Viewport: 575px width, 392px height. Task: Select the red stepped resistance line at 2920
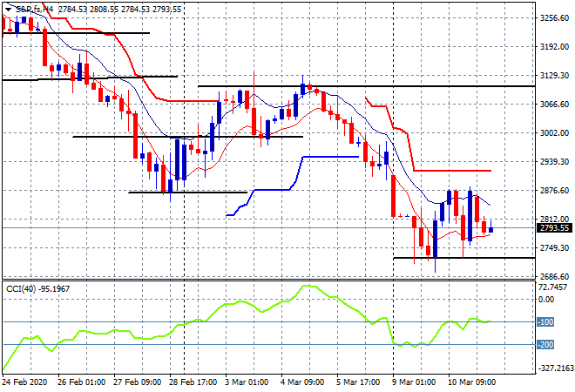(x=452, y=171)
